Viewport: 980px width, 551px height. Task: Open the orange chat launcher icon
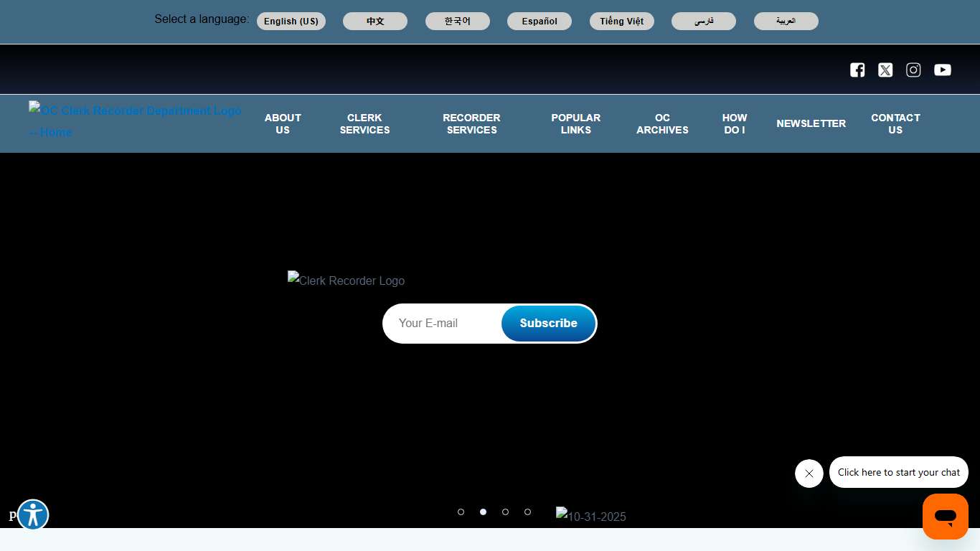(945, 517)
